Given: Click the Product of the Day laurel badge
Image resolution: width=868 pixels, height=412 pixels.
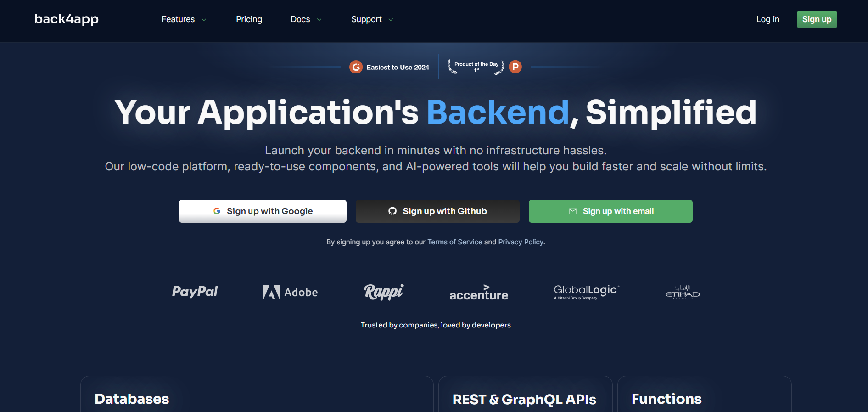Looking at the screenshot, I should click(x=476, y=67).
